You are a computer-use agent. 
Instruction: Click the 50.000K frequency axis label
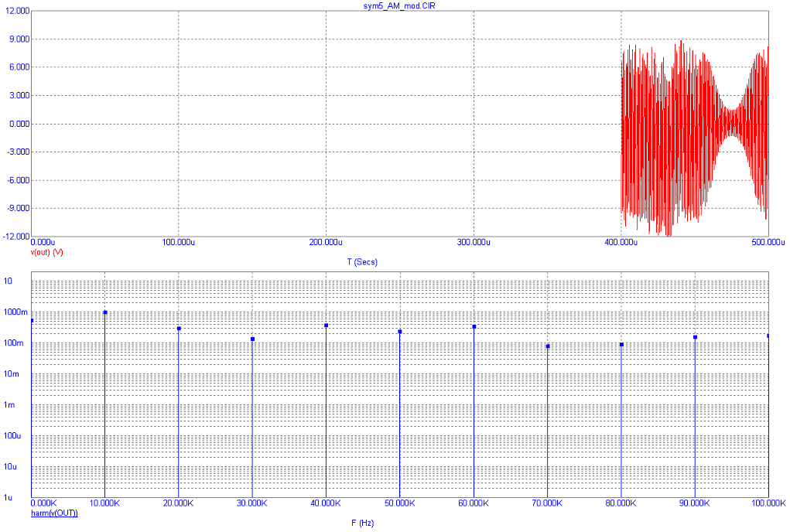(399, 503)
